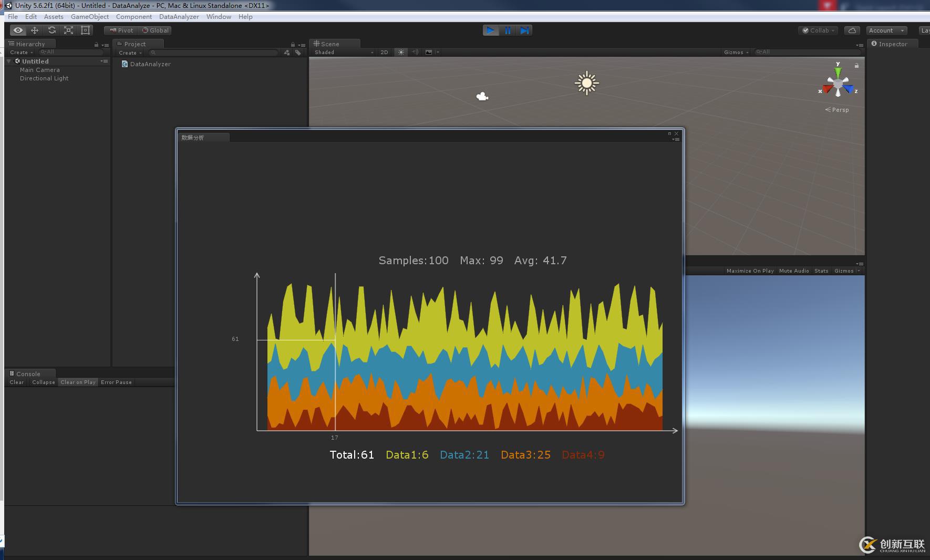Select the Move tool
Viewport: 930px width, 560px height.
35,30
